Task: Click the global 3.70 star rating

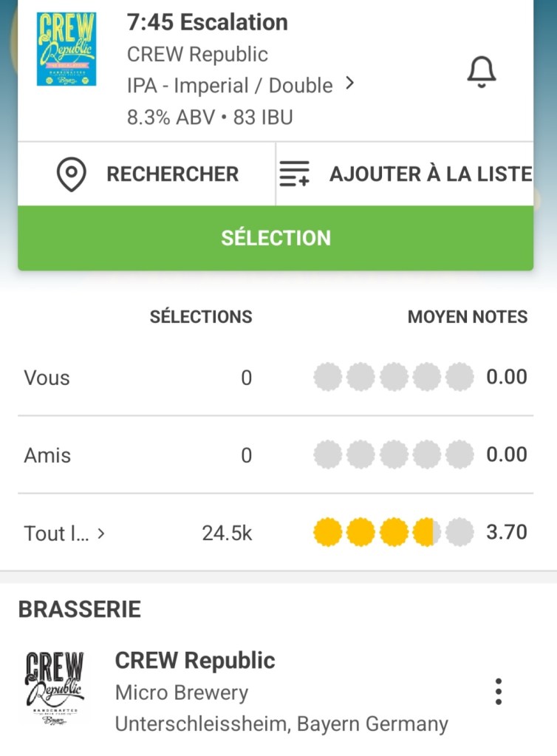Action: coord(393,532)
